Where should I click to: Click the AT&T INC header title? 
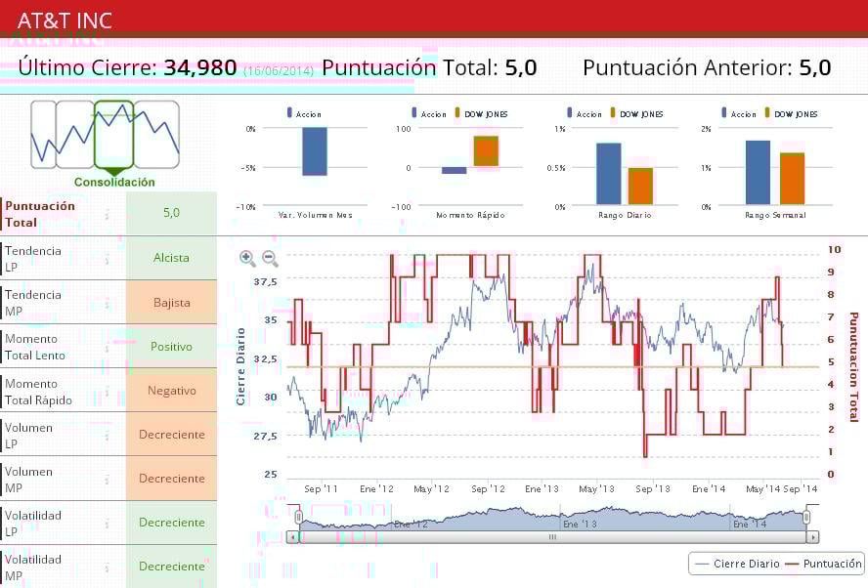[x=65, y=21]
